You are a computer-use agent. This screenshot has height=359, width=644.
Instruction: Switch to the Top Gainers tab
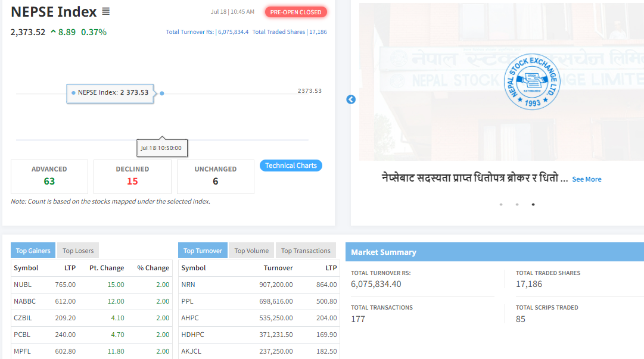coord(33,251)
